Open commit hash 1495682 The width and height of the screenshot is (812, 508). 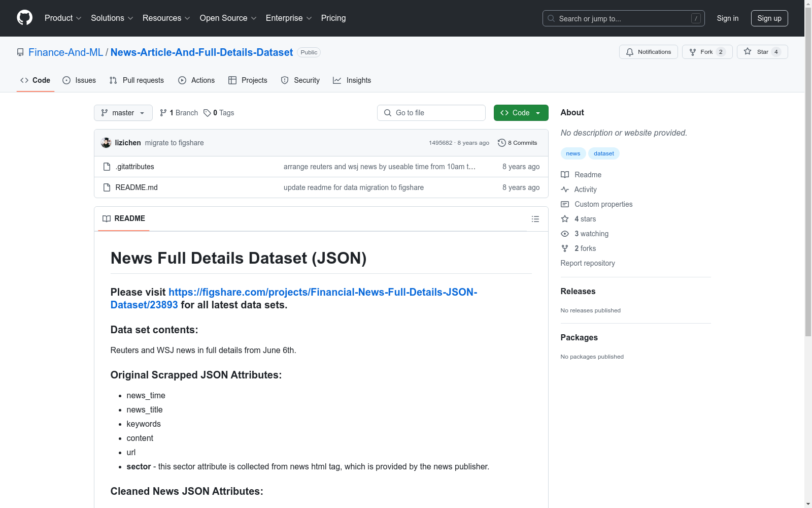[441, 143]
